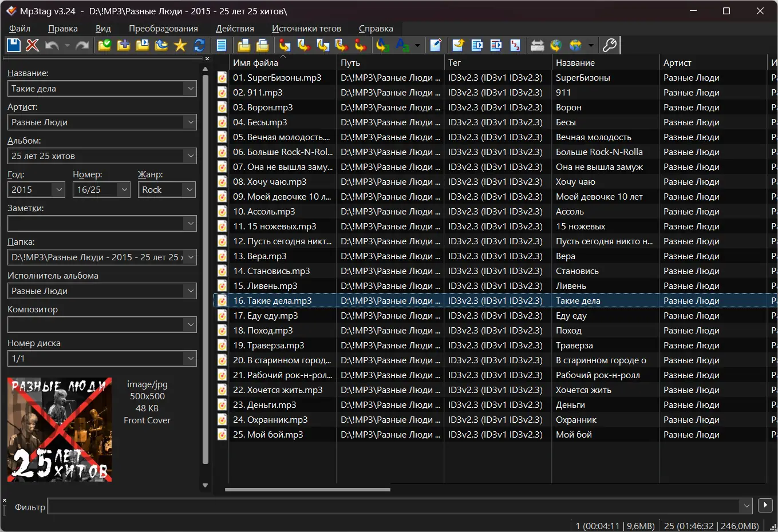Sort by the Имя файла column header

(282, 63)
